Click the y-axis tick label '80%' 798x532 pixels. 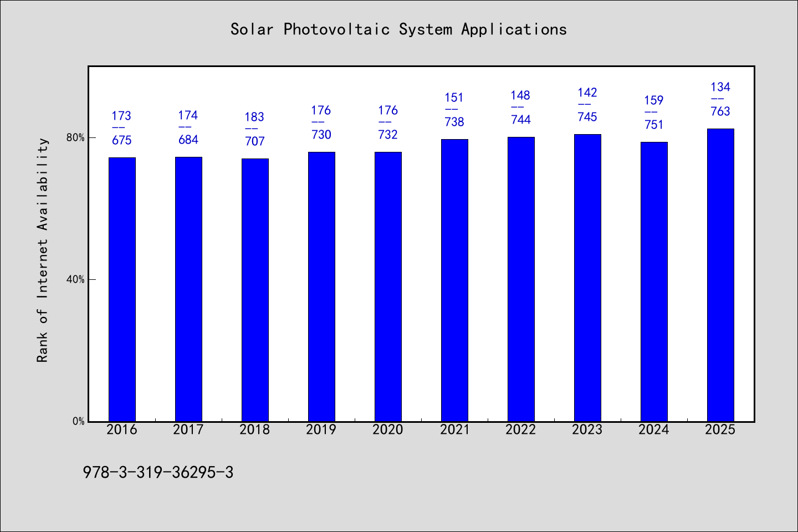pos(75,137)
